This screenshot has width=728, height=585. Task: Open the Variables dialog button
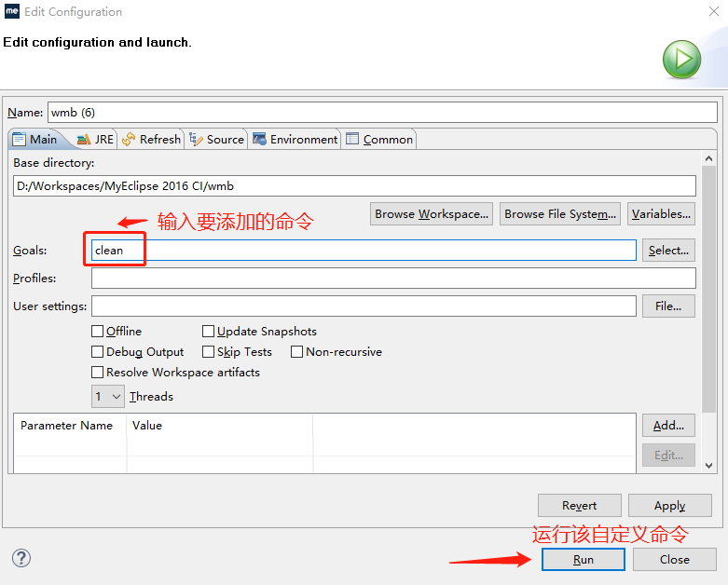661,214
